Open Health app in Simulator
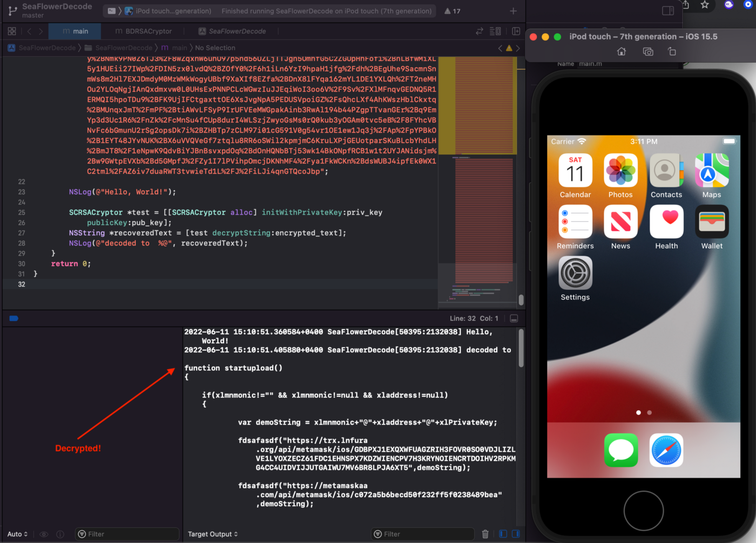Image resolution: width=756 pixels, height=543 pixels. [x=666, y=227]
